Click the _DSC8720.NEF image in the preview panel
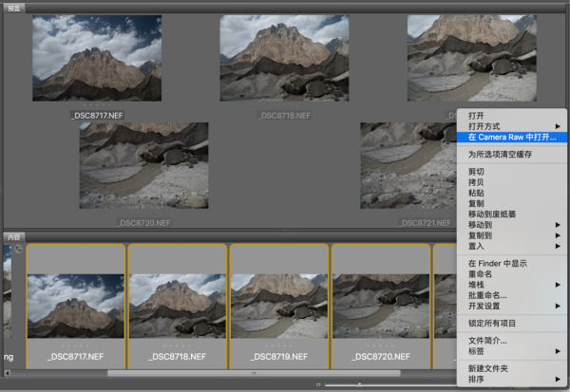570x392 pixels. pyautogui.click(x=144, y=165)
